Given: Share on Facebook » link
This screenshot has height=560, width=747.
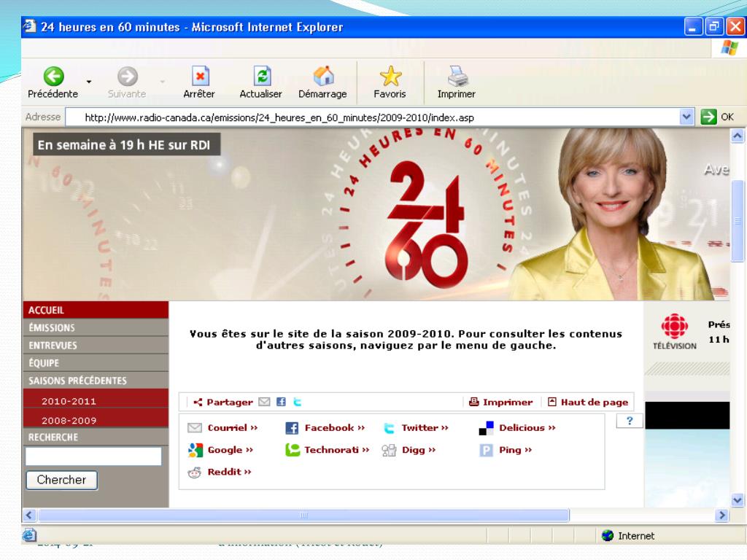Looking at the screenshot, I should pos(335,427).
